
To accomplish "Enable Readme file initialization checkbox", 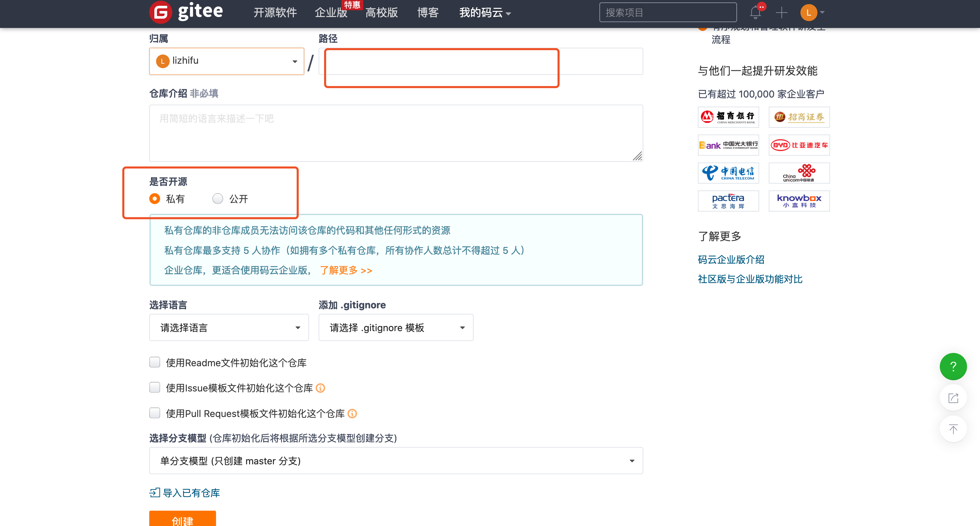I will point(155,362).
